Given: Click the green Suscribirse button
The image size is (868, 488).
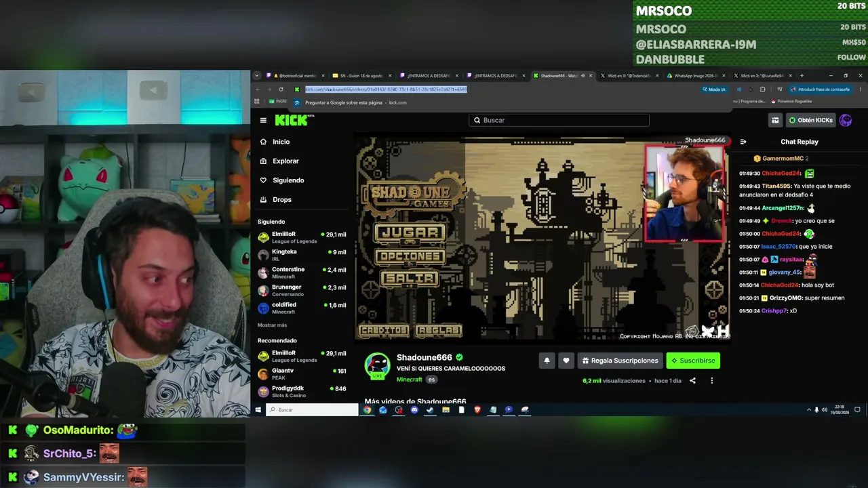Looking at the screenshot, I should coord(693,361).
